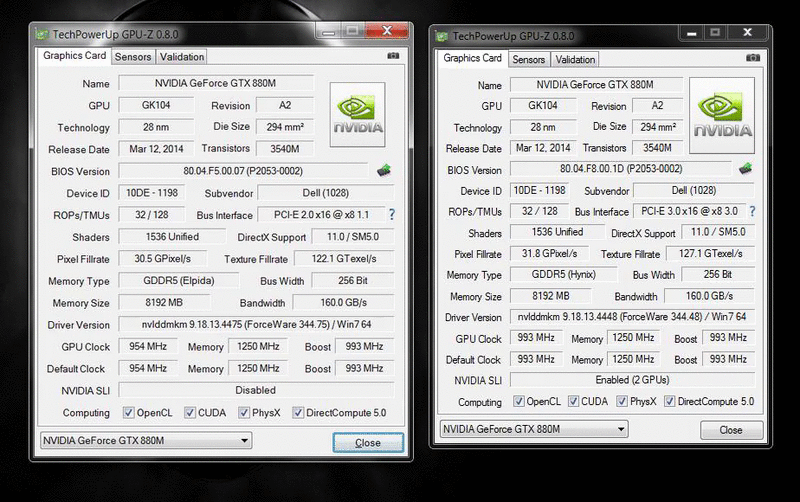The width and height of the screenshot is (800, 502).
Task: Toggle CUDA checkbox in right window
Action: pyautogui.click(x=573, y=401)
